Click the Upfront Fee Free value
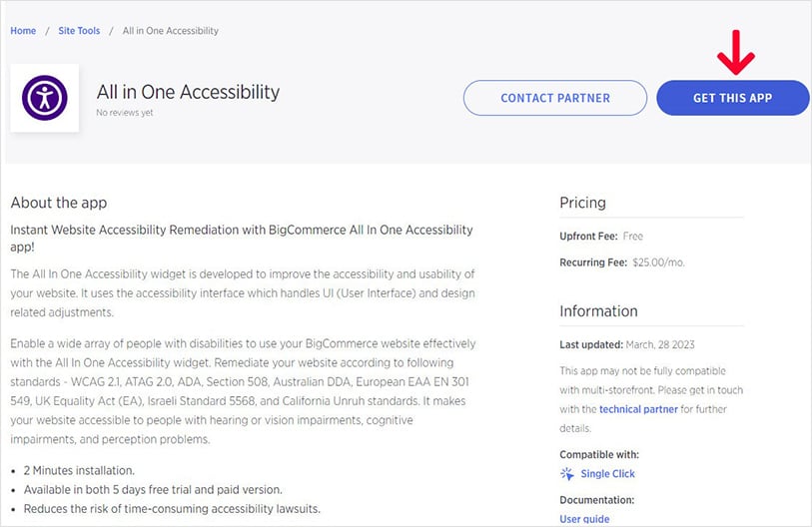Viewport: 812px width, 527px height. 632,237
